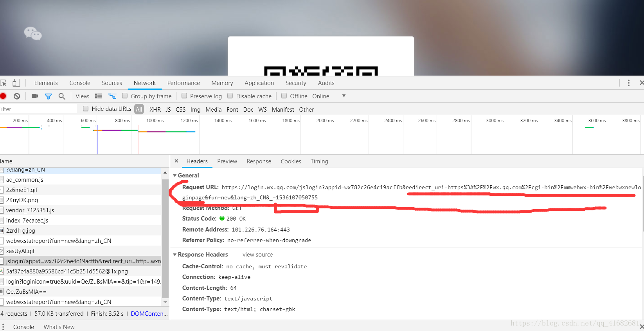Select aq_common.js request row
Viewport: 644px width, 331px height.
click(81, 180)
